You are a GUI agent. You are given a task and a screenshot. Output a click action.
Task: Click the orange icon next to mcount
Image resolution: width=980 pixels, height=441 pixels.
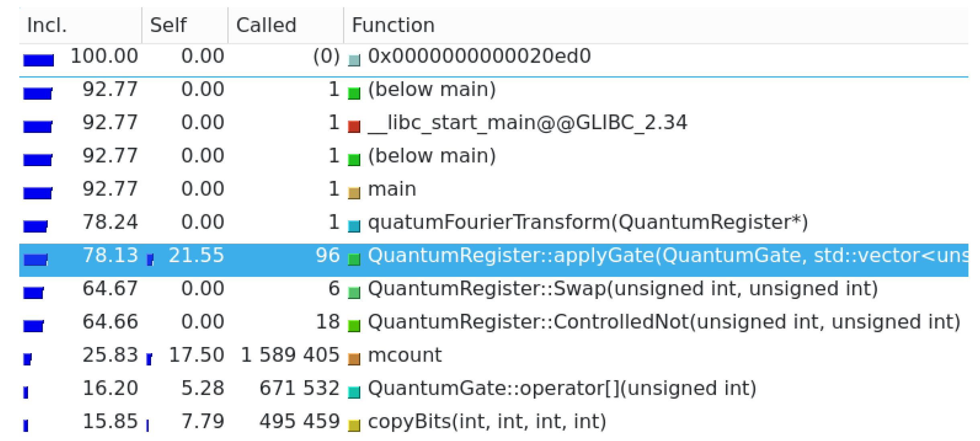(353, 359)
